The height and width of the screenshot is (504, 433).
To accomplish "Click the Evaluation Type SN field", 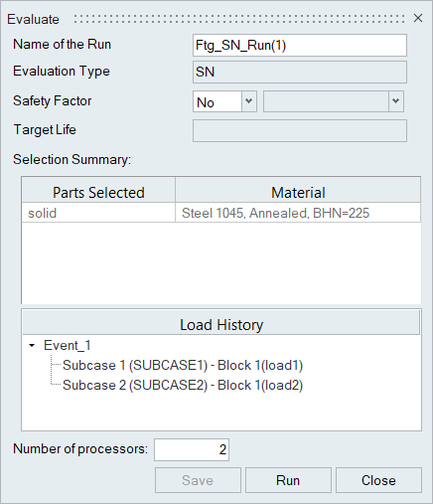I will pos(300,72).
